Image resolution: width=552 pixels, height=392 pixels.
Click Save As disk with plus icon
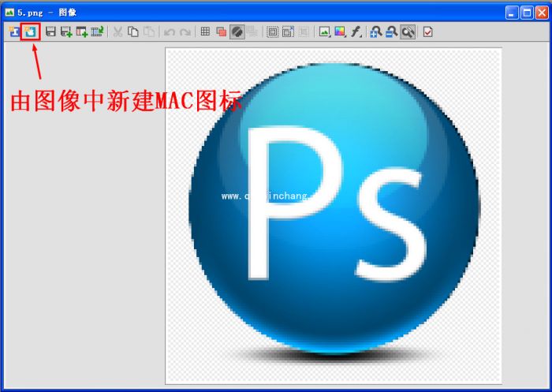point(66,32)
